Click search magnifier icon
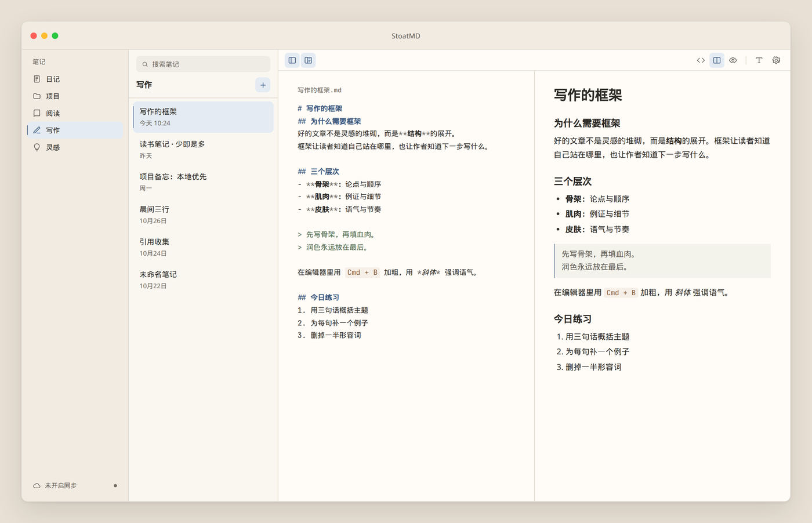This screenshot has width=812, height=523. (145, 64)
